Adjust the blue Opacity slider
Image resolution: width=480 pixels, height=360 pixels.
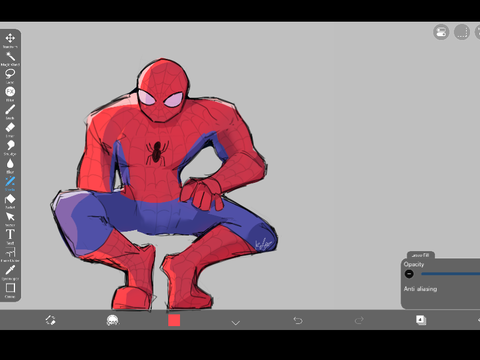coord(450,274)
